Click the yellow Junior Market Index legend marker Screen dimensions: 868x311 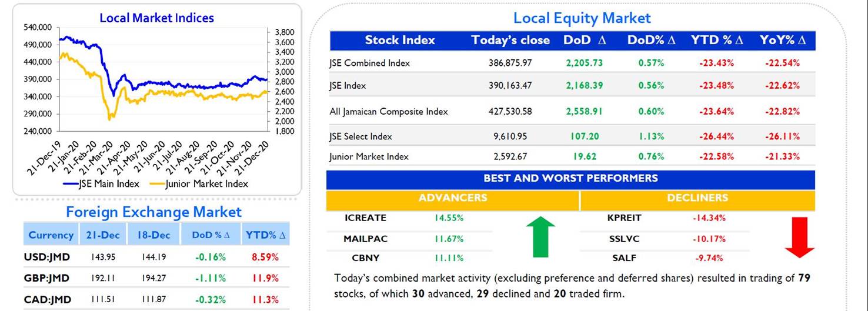click(x=157, y=183)
